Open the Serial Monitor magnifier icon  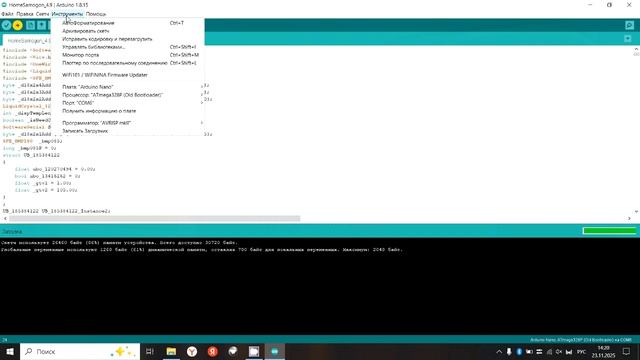point(629,25)
